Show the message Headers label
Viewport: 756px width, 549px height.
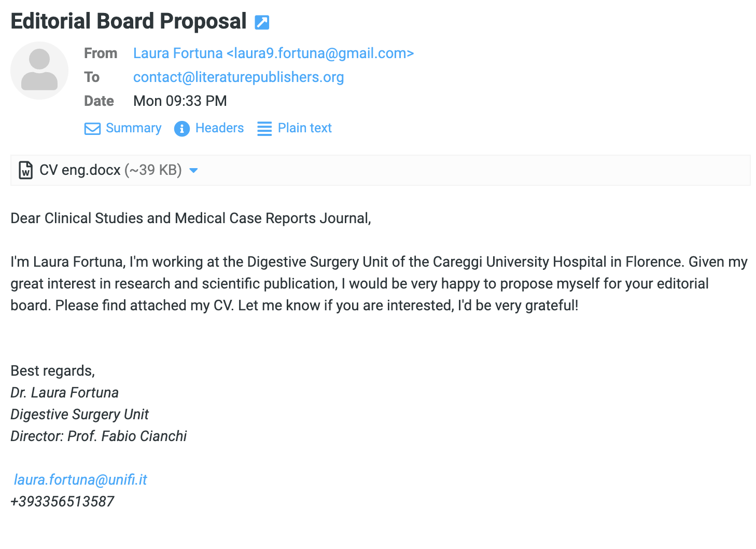tap(219, 128)
